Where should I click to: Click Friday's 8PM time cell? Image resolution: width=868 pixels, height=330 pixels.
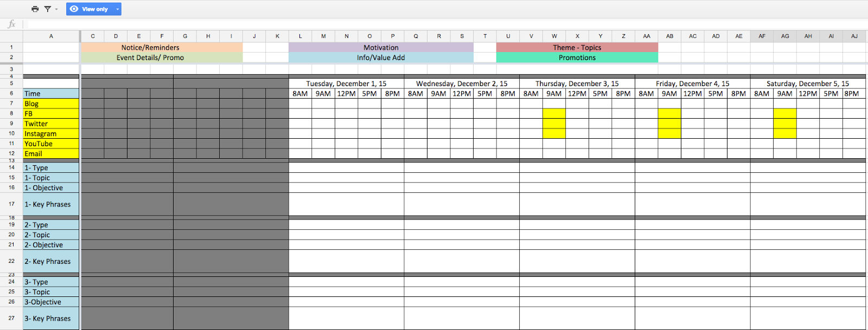[739, 94]
